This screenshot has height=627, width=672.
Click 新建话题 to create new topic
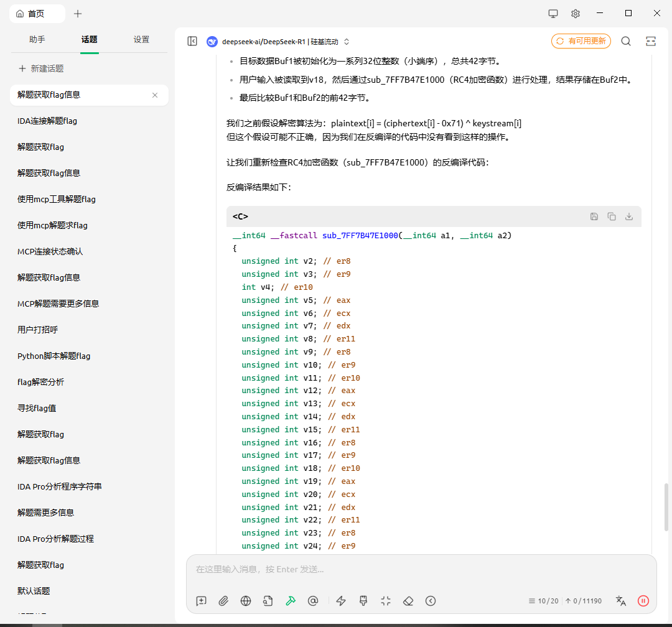pyautogui.click(x=41, y=68)
